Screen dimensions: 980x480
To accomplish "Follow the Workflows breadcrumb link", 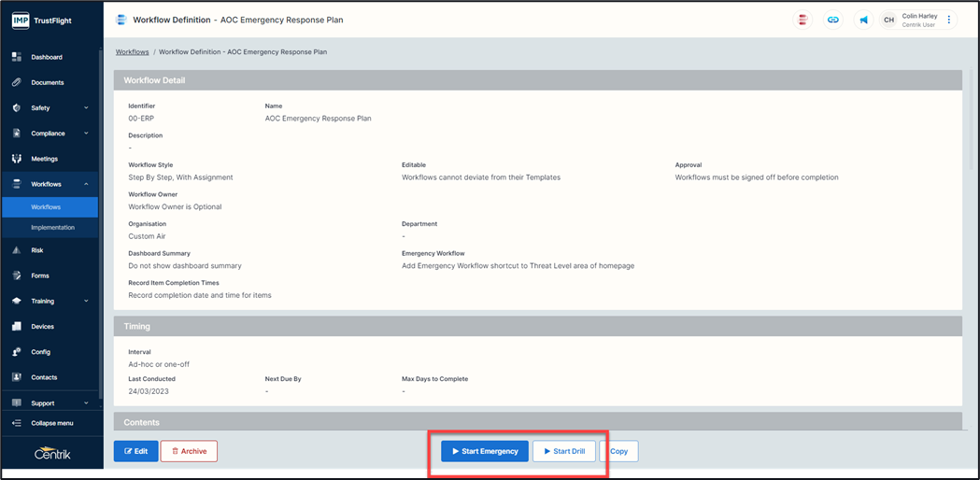I will pyautogui.click(x=132, y=52).
